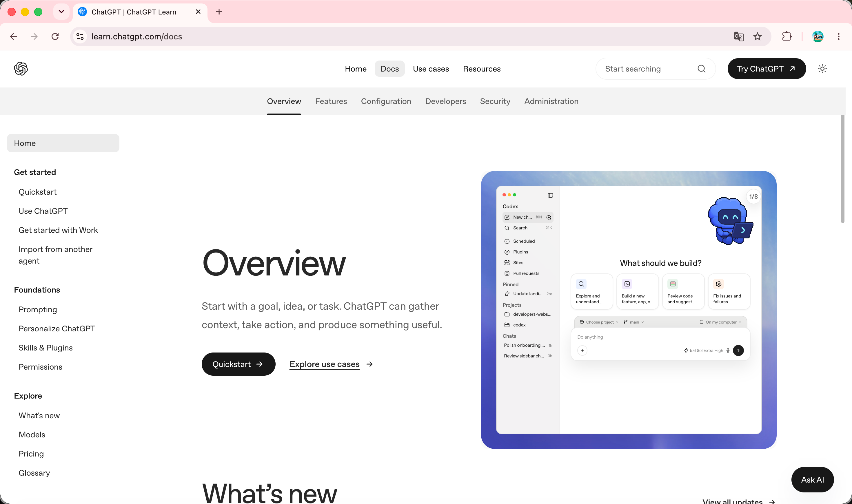Switch to the Configuration tab

[386, 101]
